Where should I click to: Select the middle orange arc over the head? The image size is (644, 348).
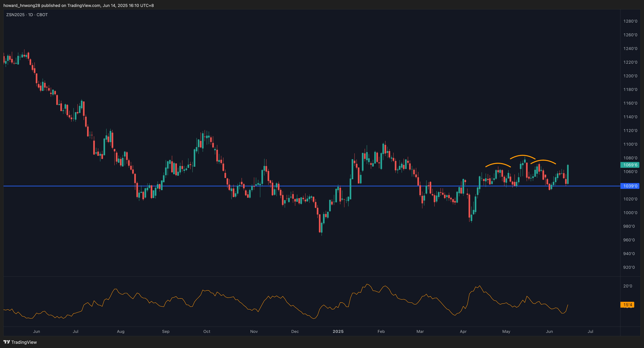[x=523, y=156]
